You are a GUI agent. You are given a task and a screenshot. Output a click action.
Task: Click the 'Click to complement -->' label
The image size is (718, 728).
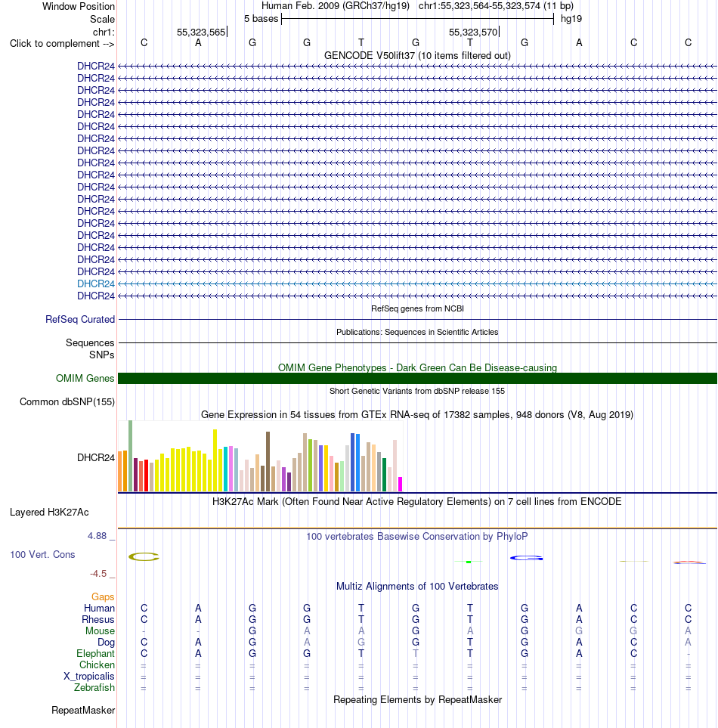(x=62, y=44)
